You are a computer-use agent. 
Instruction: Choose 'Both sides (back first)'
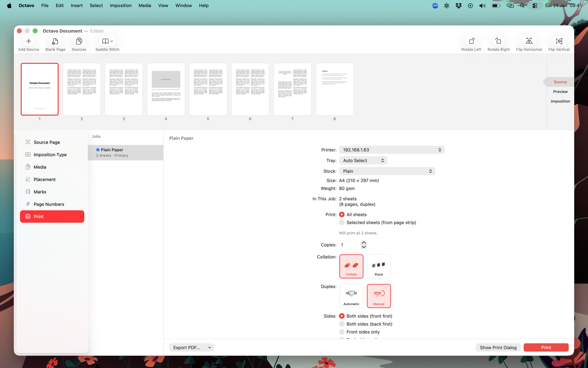click(342, 324)
